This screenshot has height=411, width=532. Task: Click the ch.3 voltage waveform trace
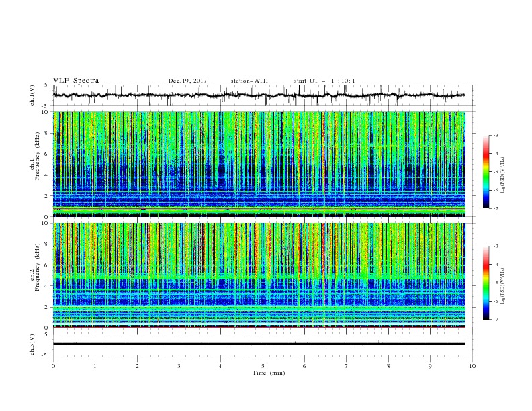pyautogui.click(x=259, y=344)
